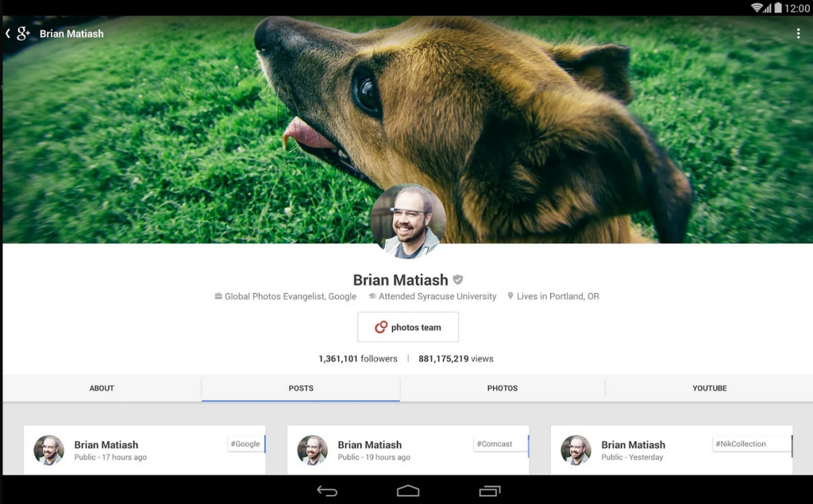Tap the Android home navigation button
The height and width of the screenshot is (504, 813).
pos(408,491)
